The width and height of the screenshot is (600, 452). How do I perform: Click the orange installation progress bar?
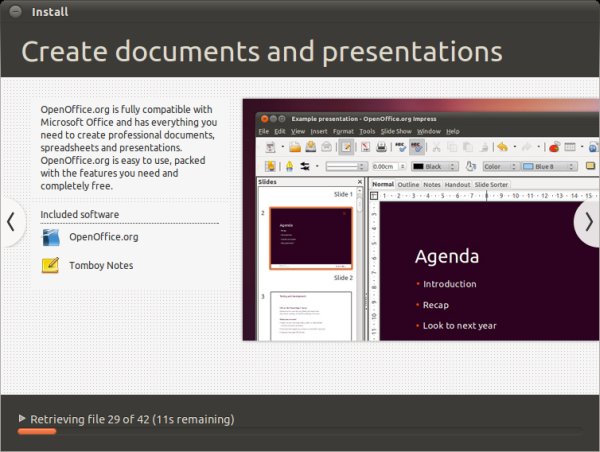coord(37,431)
